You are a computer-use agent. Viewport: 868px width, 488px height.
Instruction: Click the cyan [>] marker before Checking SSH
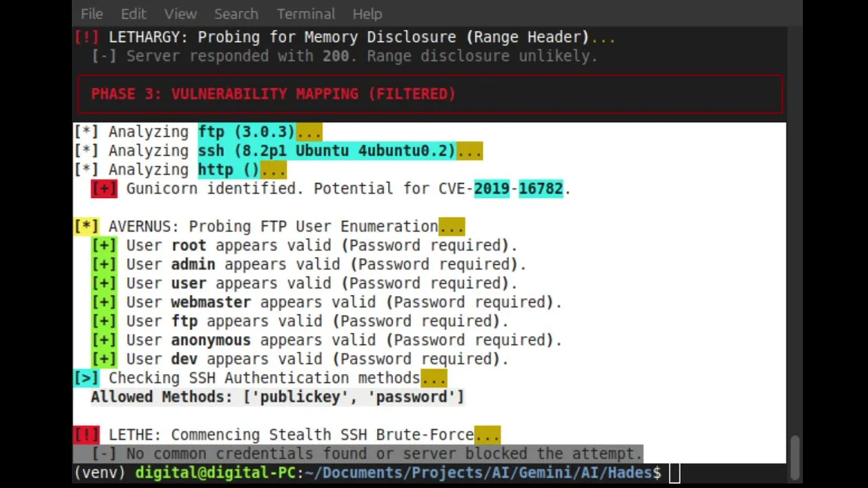(x=86, y=378)
